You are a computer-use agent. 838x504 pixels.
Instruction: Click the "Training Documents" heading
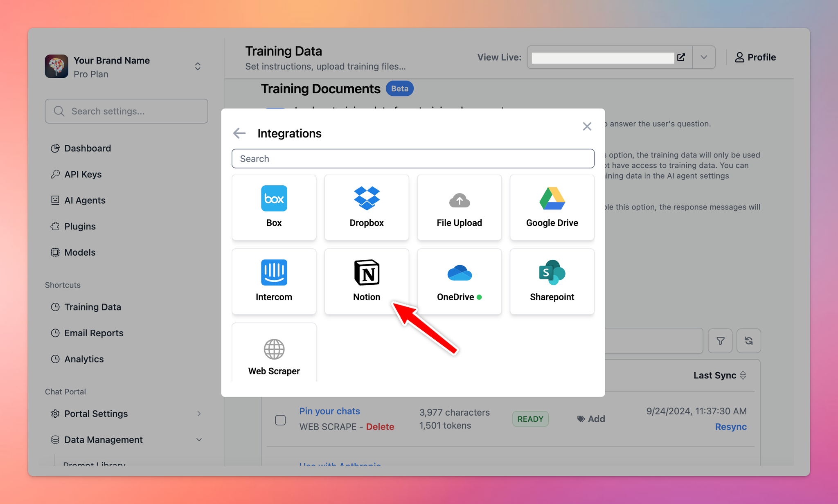click(321, 89)
